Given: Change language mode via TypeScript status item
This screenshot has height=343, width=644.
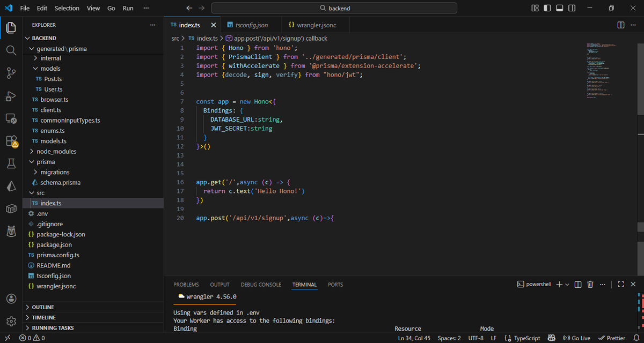Looking at the screenshot, I should coord(527,338).
